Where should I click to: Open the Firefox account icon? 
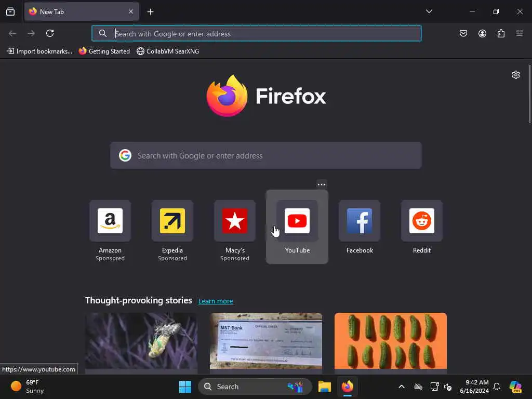[x=482, y=33]
